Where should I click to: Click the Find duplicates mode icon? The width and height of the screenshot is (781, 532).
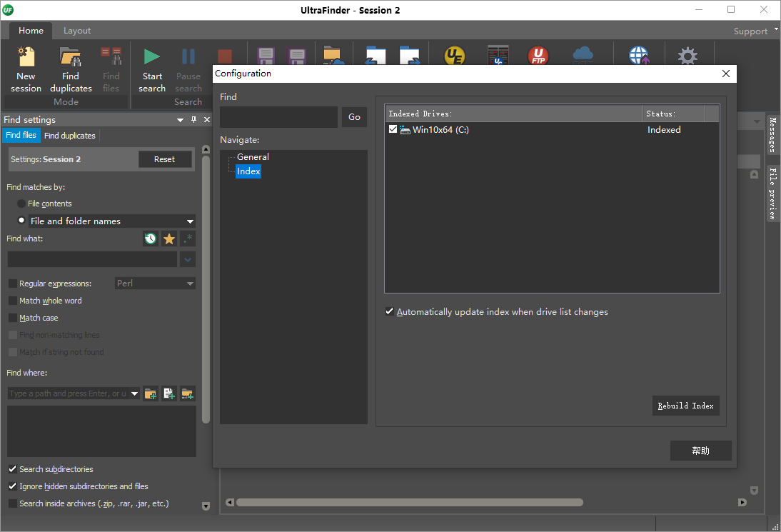(70, 57)
